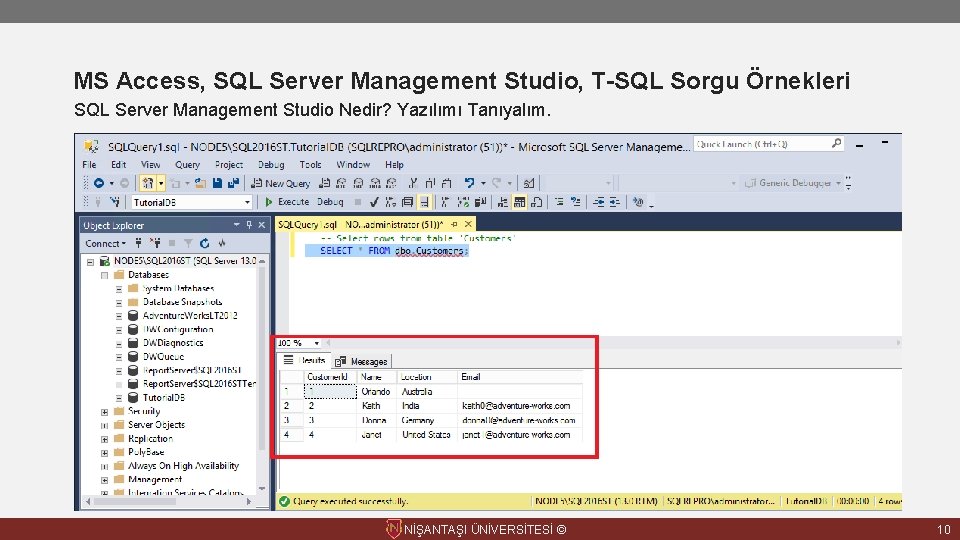
Task: Close the Object Explorer panel
Action: [261, 225]
